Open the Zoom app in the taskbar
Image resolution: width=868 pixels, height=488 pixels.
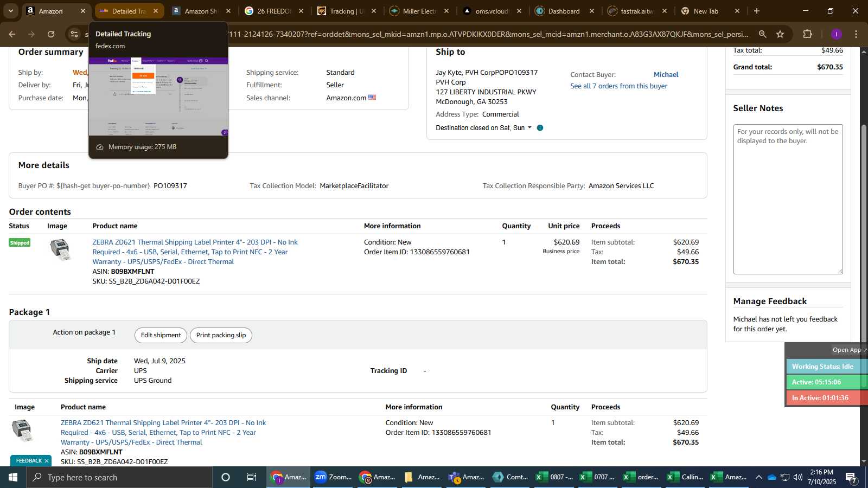click(333, 477)
